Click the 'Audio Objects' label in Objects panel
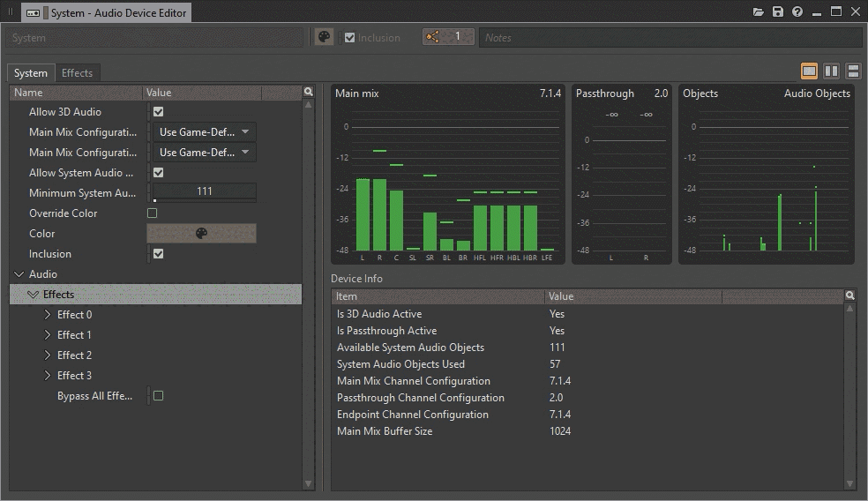This screenshot has height=501, width=868. (817, 93)
